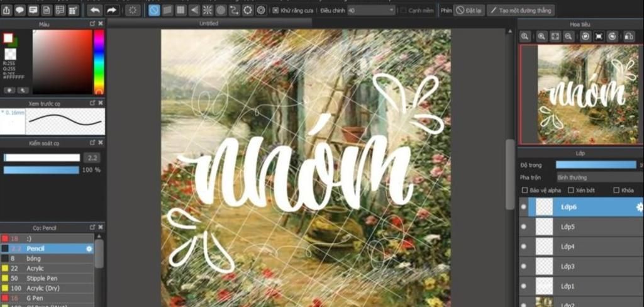Enable filled circle snap guide
Screen dimensions: 644x307
(221, 10)
